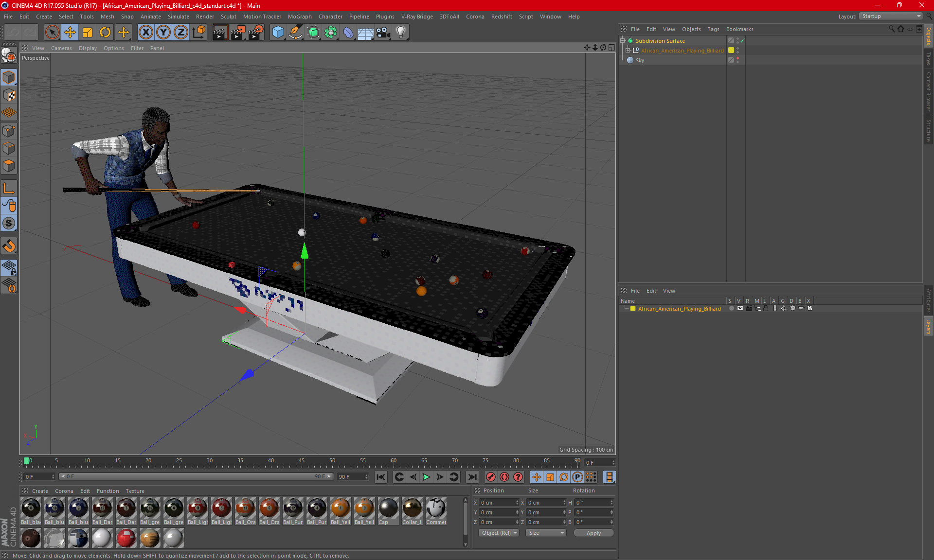Image resolution: width=934 pixels, height=560 pixels.
Task: Click Apply coordinates button
Action: (x=593, y=533)
